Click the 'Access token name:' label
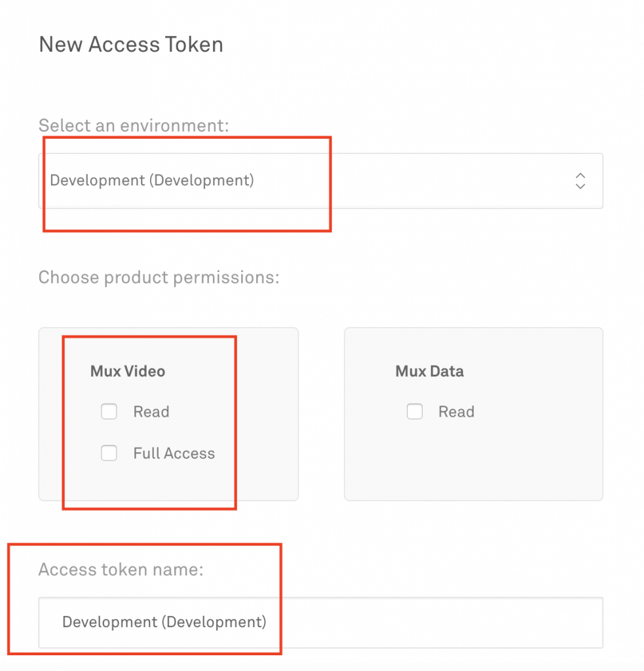The width and height of the screenshot is (644, 671). point(121,569)
